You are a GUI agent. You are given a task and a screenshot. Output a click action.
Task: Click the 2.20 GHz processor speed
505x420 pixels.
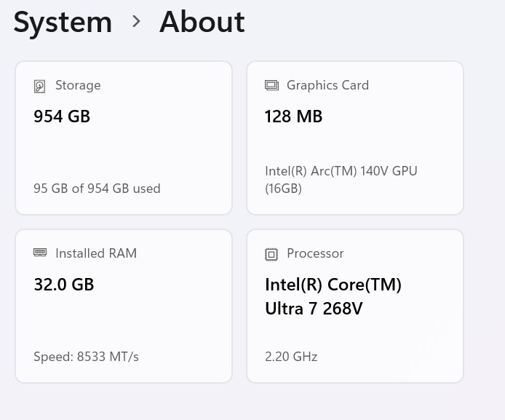pos(291,357)
